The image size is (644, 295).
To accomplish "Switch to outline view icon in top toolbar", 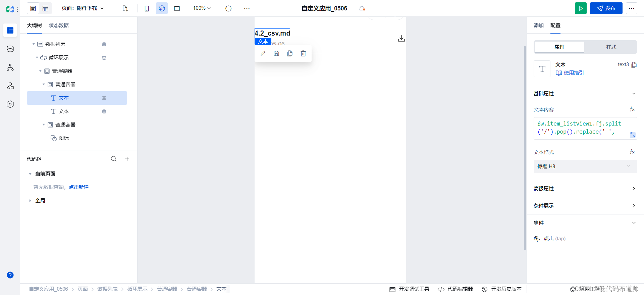I will (x=33, y=8).
